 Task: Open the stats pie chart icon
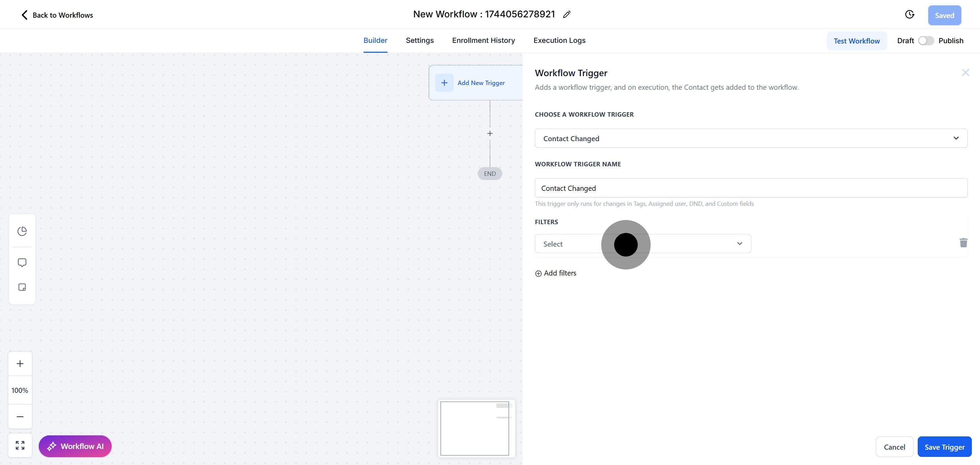22,231
